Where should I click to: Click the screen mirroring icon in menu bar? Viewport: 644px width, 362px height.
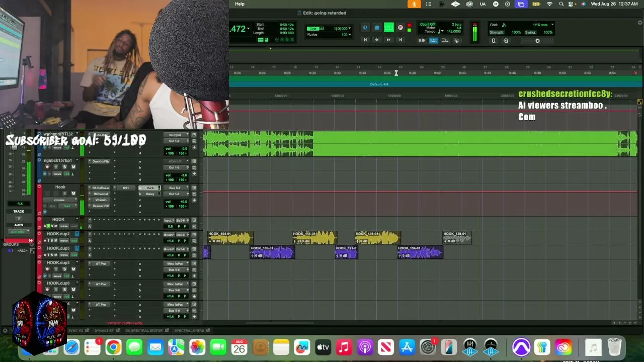pyautogui.click(x=521, y=4)
